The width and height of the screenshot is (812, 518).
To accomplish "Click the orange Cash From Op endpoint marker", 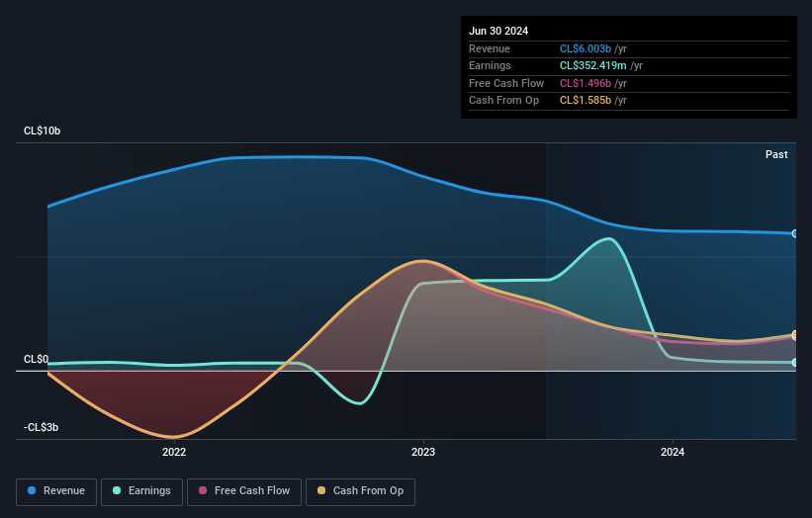I will click(x=795, y=334).
